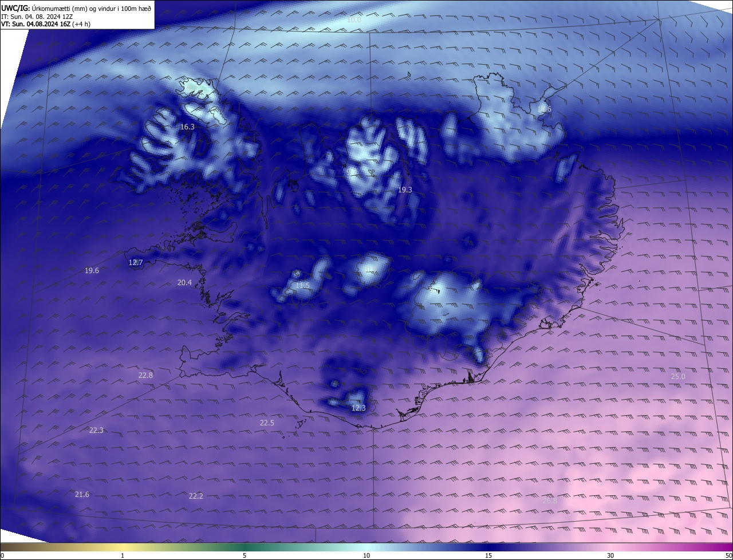Select the initial time line "IT: Sun. 04. 08. 2024 12Z"
The width and height of the screenshot is (733, 560).
pyautogui.click(x=37, y=17)
